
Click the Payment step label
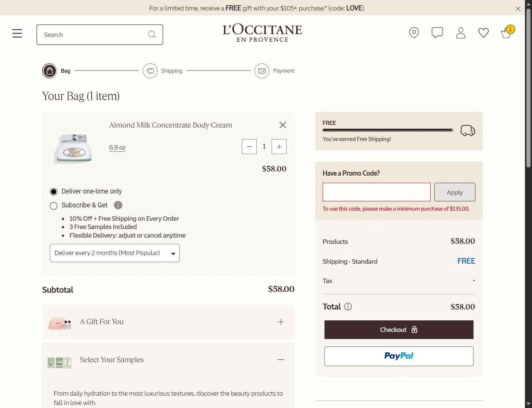click(x=284, y=71)
